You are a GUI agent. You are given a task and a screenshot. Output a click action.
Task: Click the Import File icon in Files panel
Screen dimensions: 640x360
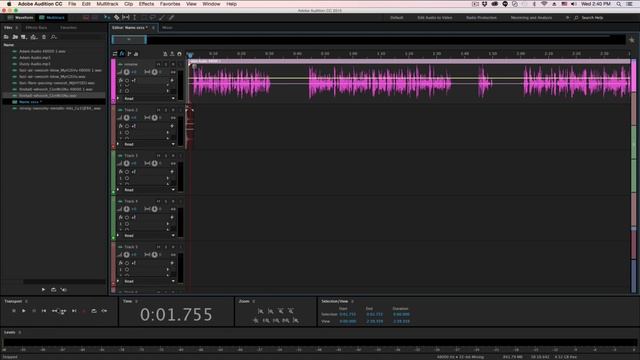[x=15, y=37]
